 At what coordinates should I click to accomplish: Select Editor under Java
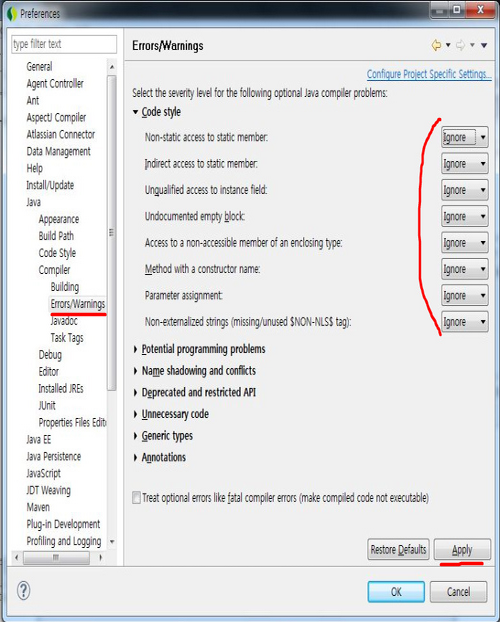point(48,372)
